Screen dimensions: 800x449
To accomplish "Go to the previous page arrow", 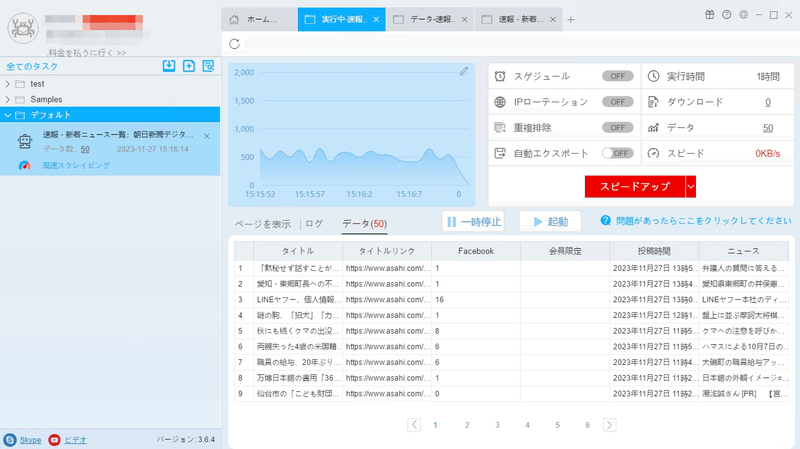I will point(414,425).
